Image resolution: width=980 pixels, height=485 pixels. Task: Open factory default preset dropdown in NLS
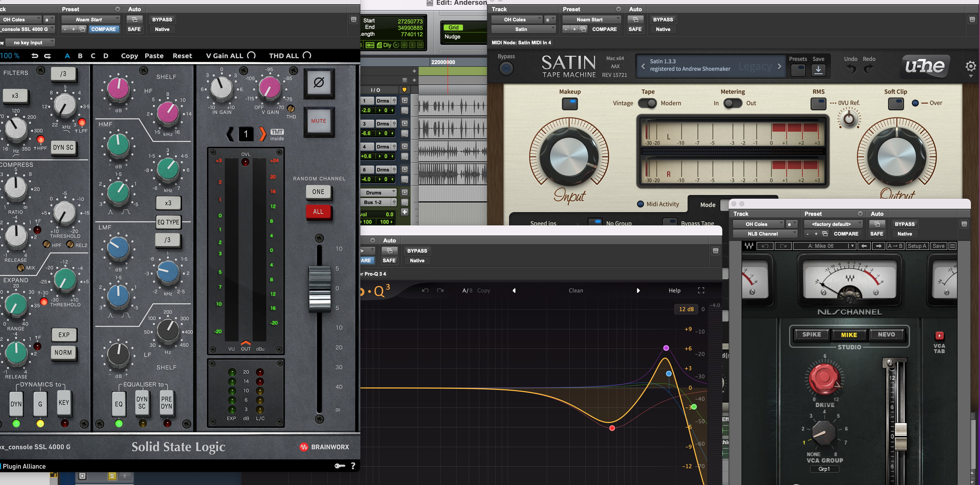[x=834, y=224]
